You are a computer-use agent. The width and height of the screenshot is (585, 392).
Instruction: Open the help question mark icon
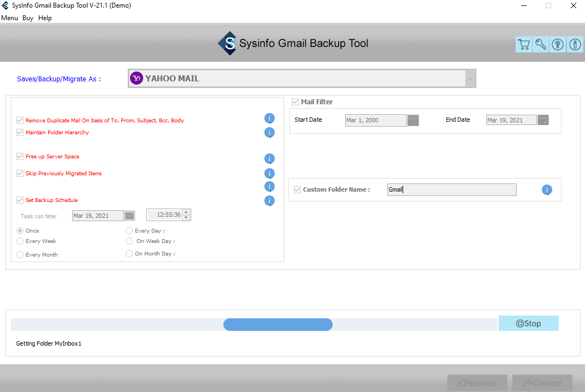[558, 45]
